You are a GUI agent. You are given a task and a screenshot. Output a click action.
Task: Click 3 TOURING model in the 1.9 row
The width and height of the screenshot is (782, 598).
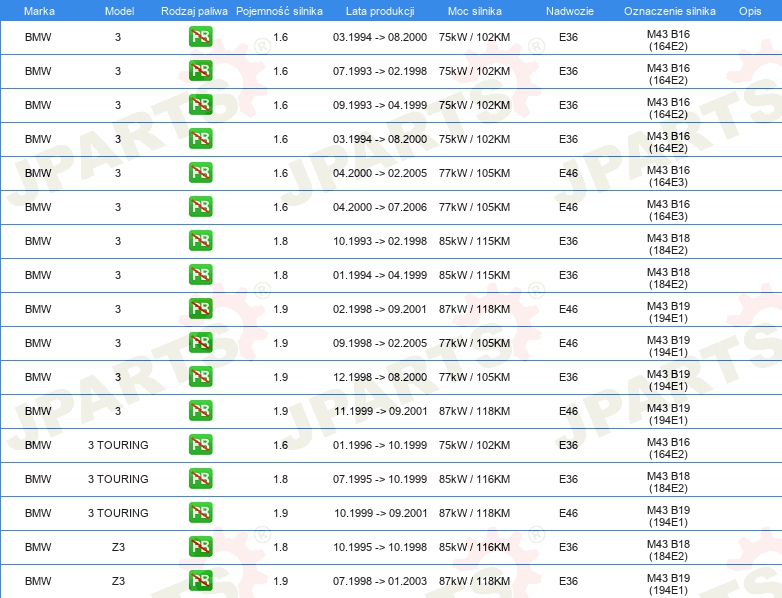[118, 513]
